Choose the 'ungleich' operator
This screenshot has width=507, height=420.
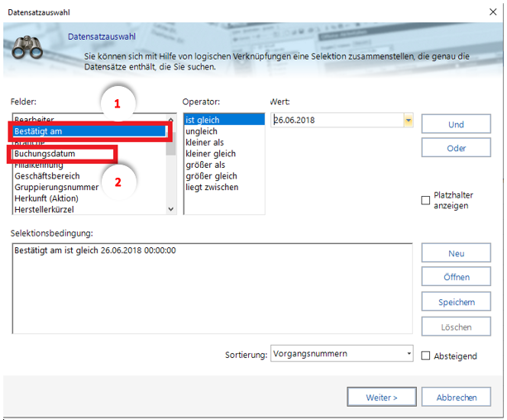pos(203,131)
